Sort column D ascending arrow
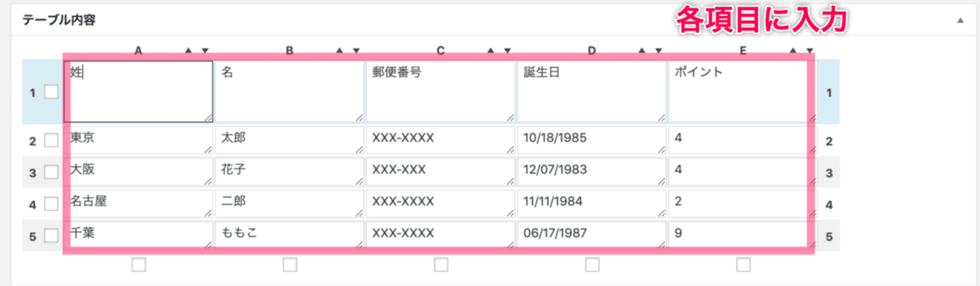This screenshot has height=286, width=980. [642, 51]
